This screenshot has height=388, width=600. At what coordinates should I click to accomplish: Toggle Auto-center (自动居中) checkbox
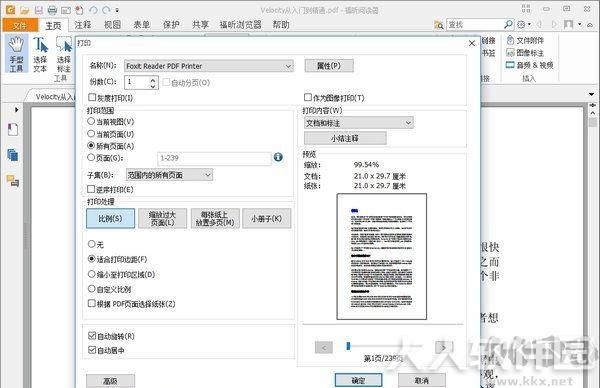pyautogui.click(x=106, y=350)
